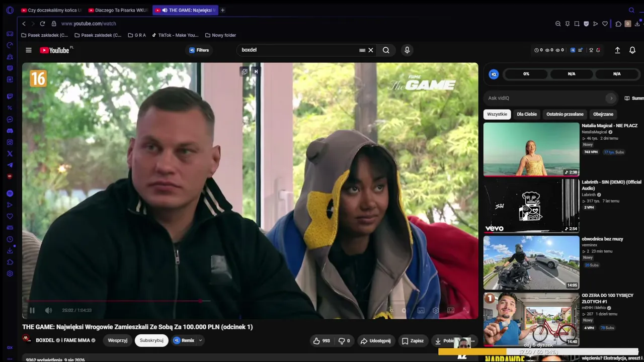
Task: Click the zoom-out magnifier in address bar
Action: click(558, 24)
